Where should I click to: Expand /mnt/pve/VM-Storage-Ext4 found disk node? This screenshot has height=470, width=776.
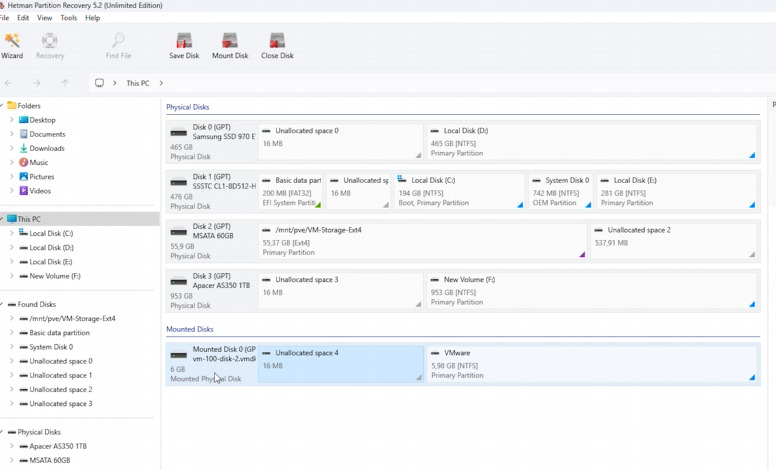click(x=11, y=319)
